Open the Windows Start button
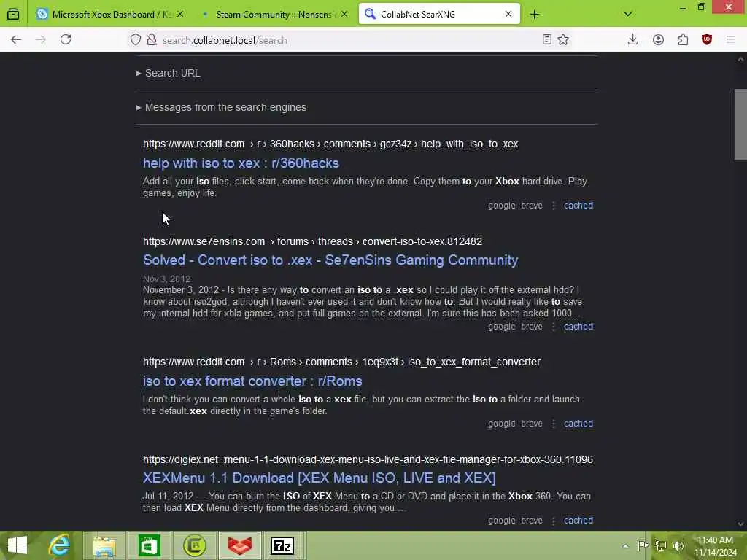This screenshot has width=747, height=560. [18, 545]
